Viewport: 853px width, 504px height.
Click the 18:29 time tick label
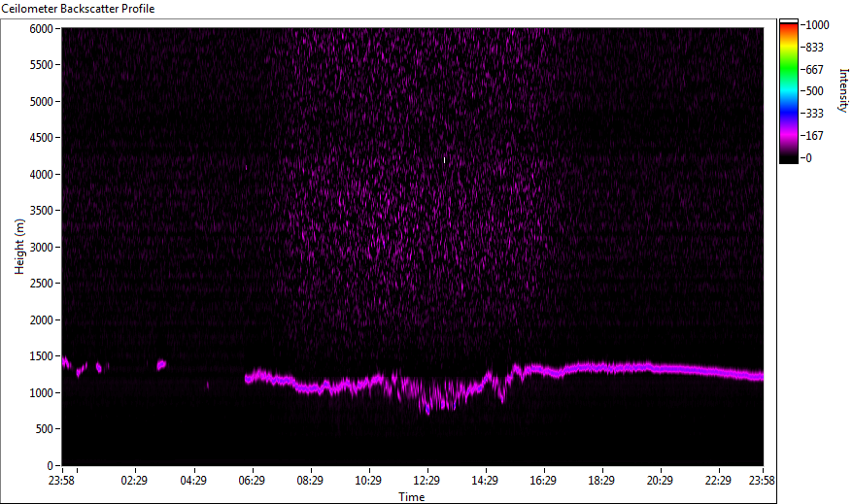pos(601,481)
